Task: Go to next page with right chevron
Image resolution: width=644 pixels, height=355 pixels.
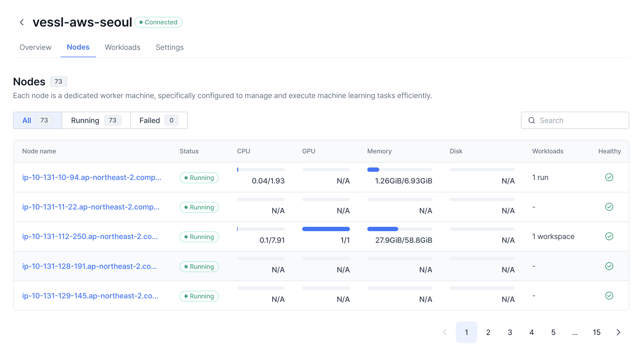Action: pyautogui.click(x=618, y=332)
